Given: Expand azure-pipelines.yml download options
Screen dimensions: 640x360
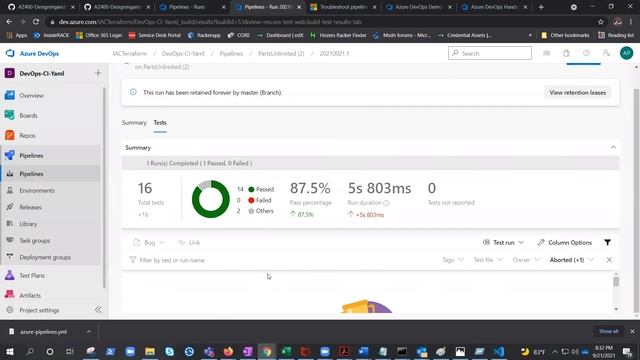Looking at the screenshot, I should click(89, 331).
